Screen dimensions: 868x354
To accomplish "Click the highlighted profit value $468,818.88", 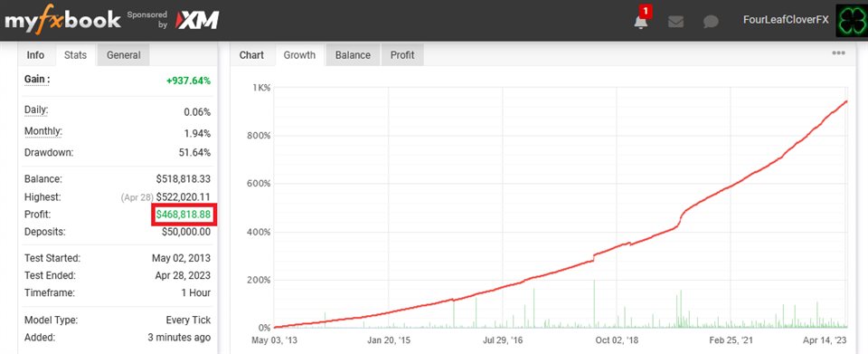I will 184,215.
